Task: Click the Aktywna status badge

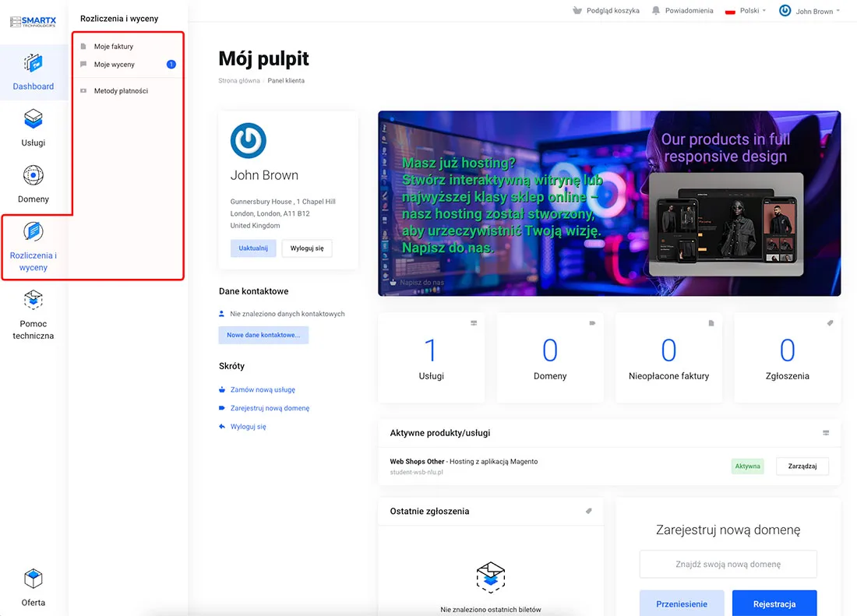Action: coord(747,466)
